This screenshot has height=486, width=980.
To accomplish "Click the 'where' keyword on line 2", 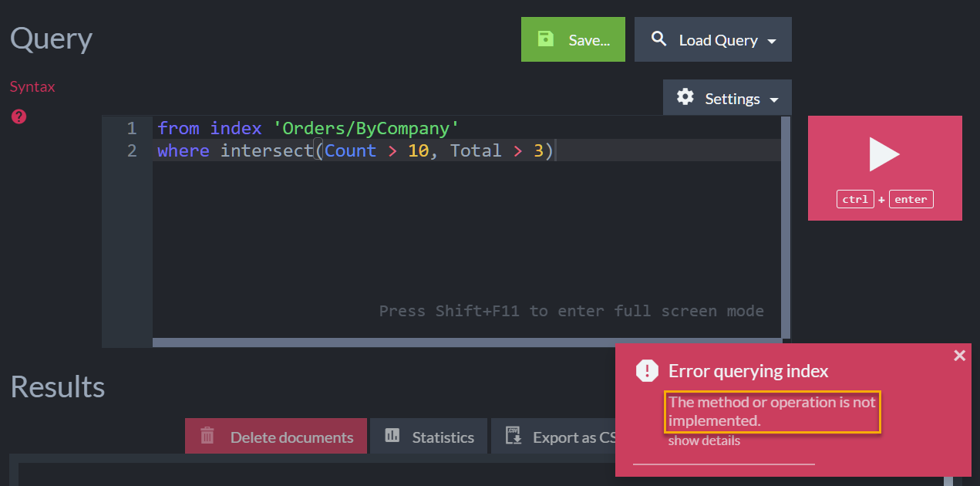I will coord(184,150).
